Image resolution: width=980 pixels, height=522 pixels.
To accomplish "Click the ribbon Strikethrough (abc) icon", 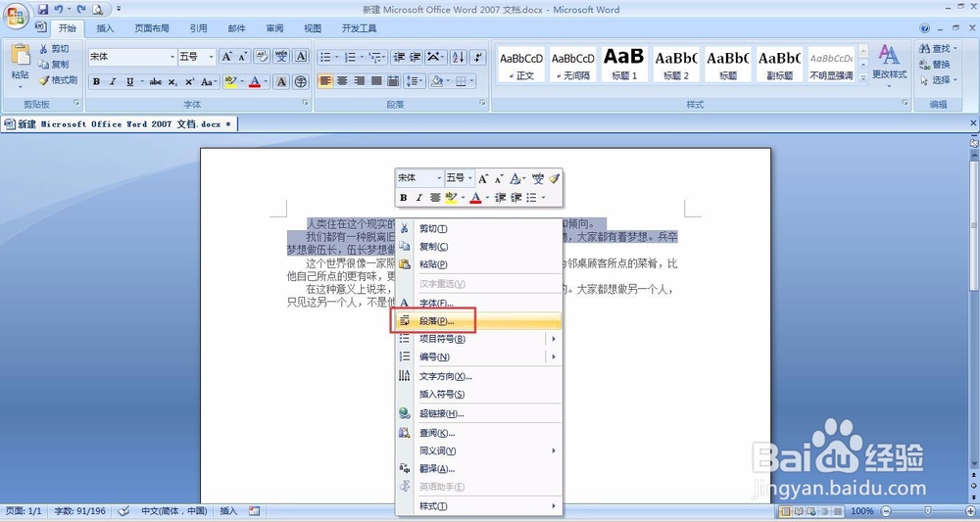I will (156, 82).
